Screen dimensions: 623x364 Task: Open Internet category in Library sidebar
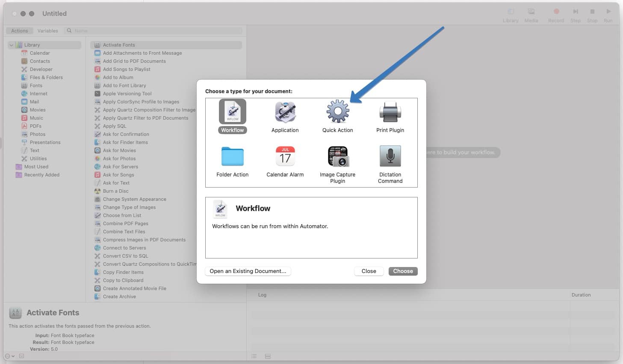point(38,94)
